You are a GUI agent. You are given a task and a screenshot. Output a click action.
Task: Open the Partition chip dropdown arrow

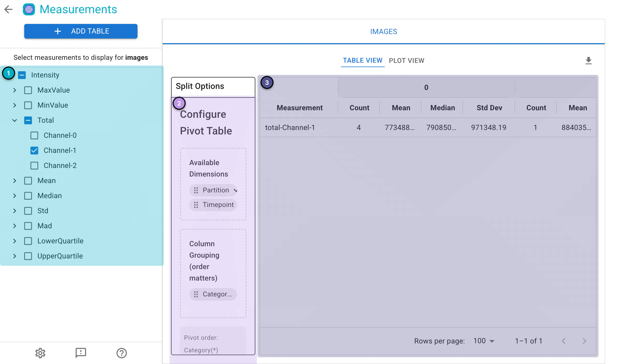pyautogui.click(x=235, y=190)
